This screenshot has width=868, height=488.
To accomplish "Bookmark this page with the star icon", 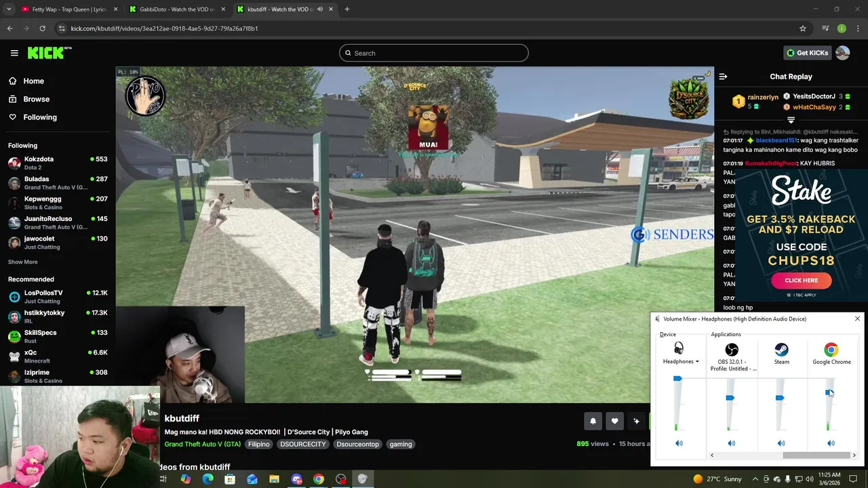I will coord(803,28).
